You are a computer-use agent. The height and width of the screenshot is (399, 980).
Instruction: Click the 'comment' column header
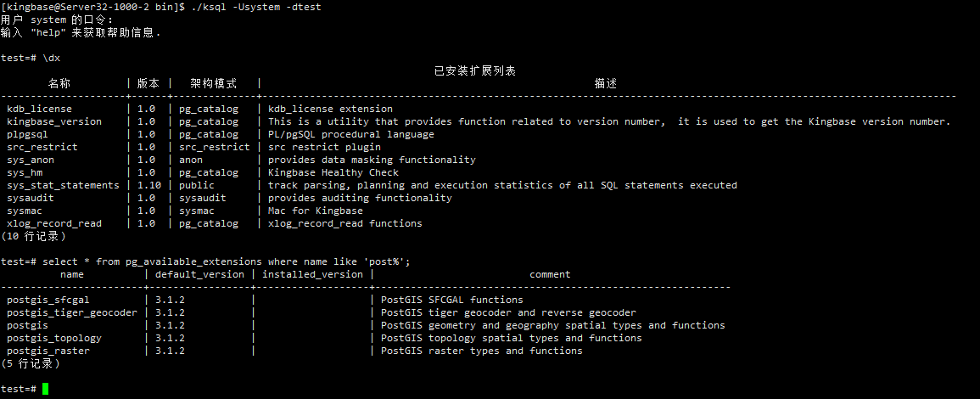(x=550, y=274)
